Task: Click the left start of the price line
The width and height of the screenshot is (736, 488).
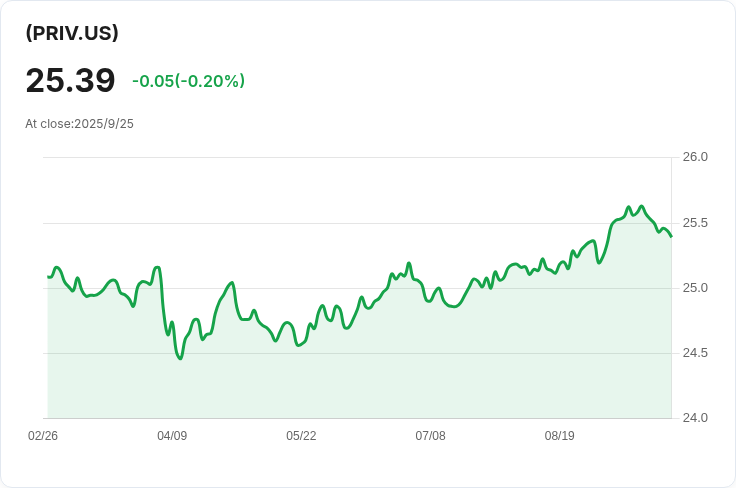Action: point(48,276)
